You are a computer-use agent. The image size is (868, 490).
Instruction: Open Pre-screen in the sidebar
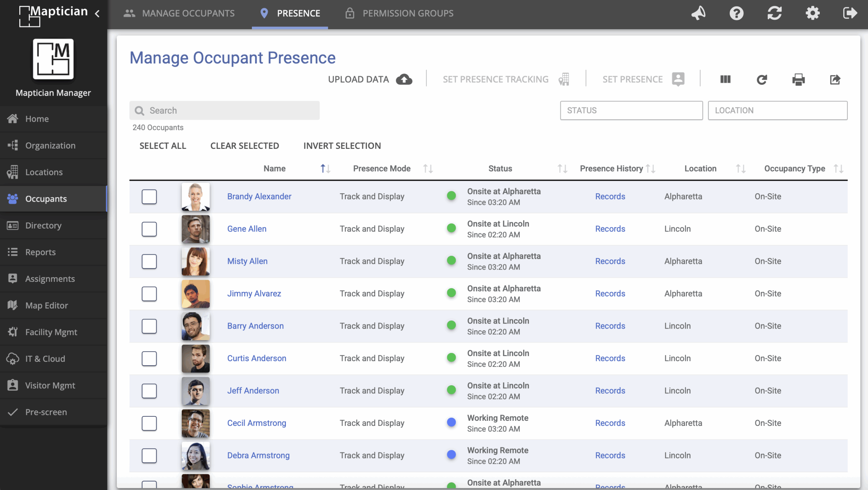54,412
